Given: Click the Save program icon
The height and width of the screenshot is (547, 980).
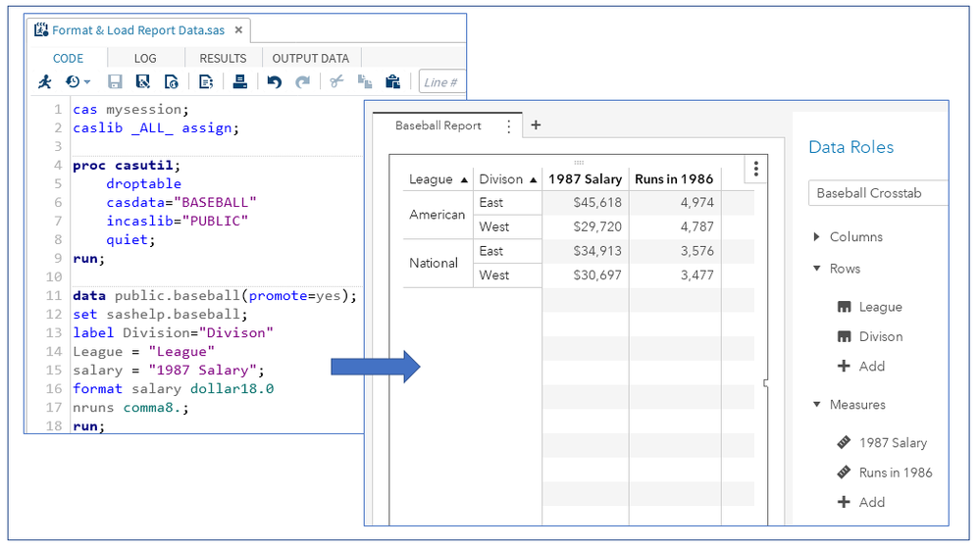Looking at the screenshot, I should click(115, 82).
